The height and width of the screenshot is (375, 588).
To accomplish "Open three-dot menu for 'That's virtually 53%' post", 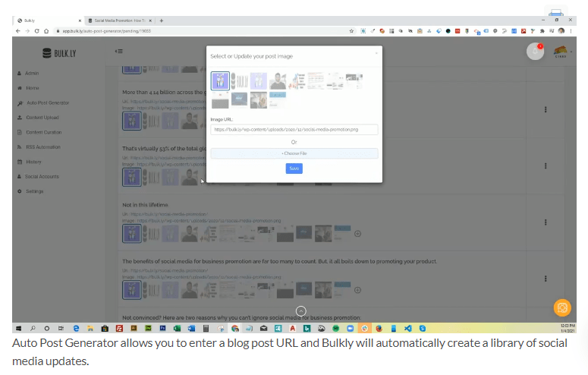I will click(x=546, y=166).
